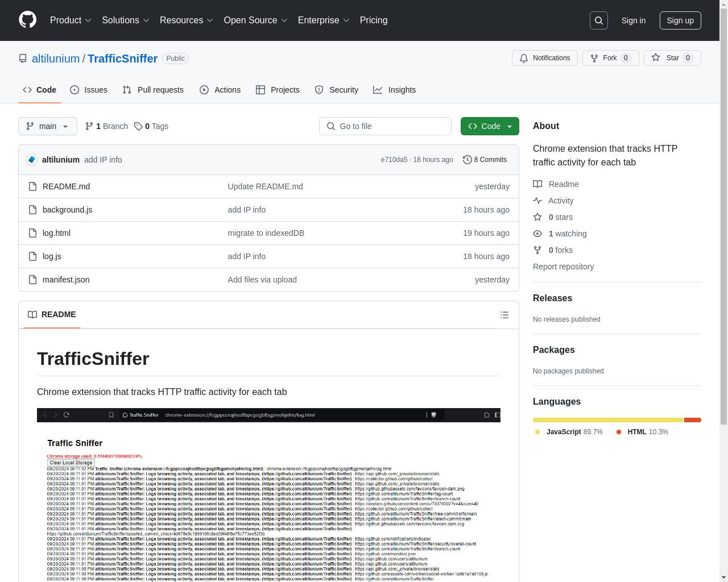Viewport: 728px width, 582px height.
Task: Select the pulse icon beside Activity
Action: [x=537, y=201]
